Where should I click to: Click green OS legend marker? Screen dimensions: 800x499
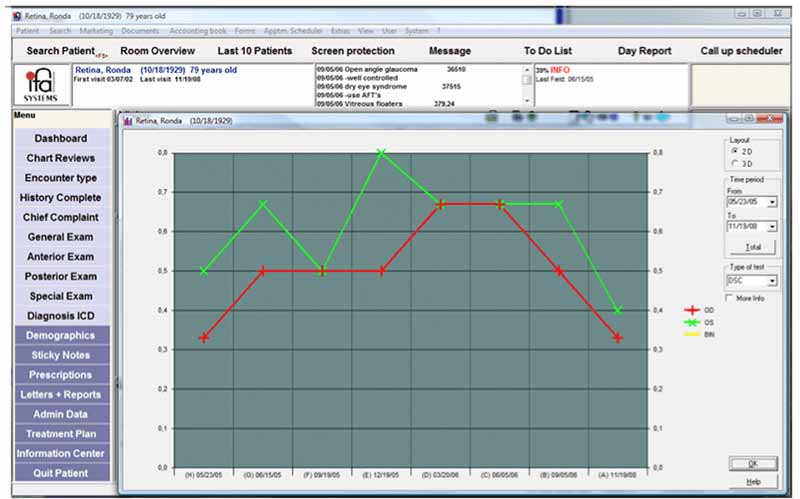(692, 322)
